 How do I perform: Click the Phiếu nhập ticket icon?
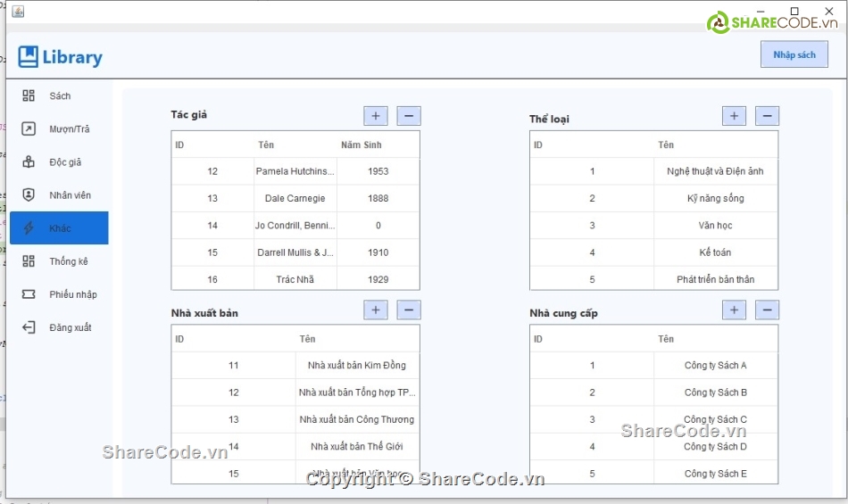coord(29,293)
